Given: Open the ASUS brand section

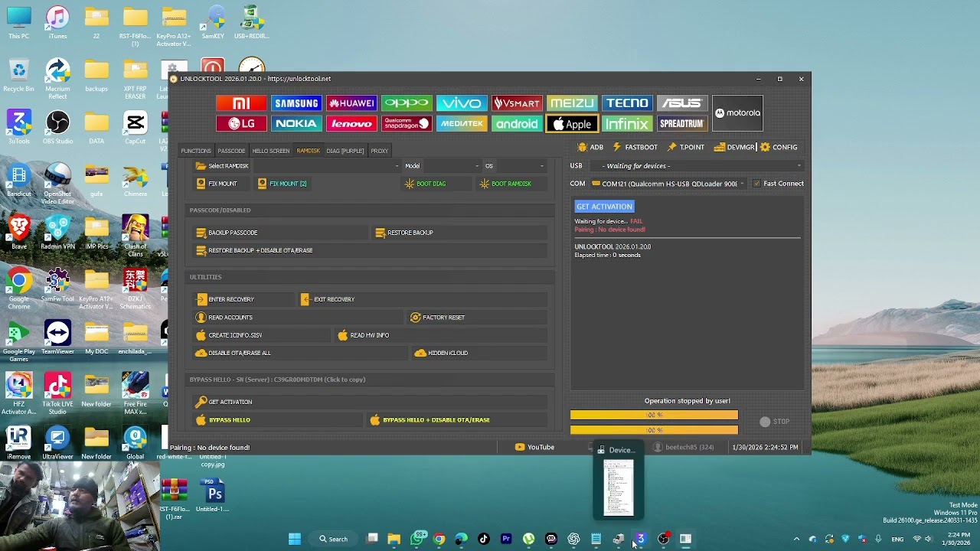Looking at the screenshot, I should coord(682,103).
